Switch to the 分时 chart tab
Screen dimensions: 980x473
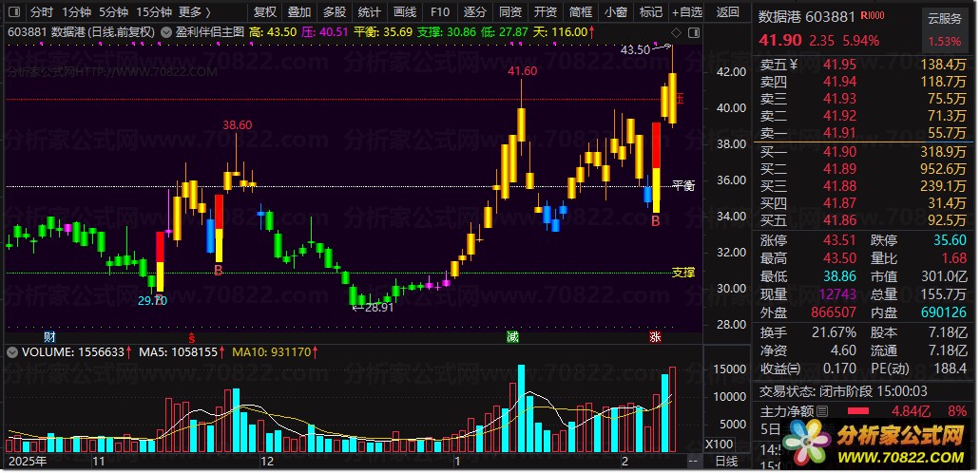(42, 11)
